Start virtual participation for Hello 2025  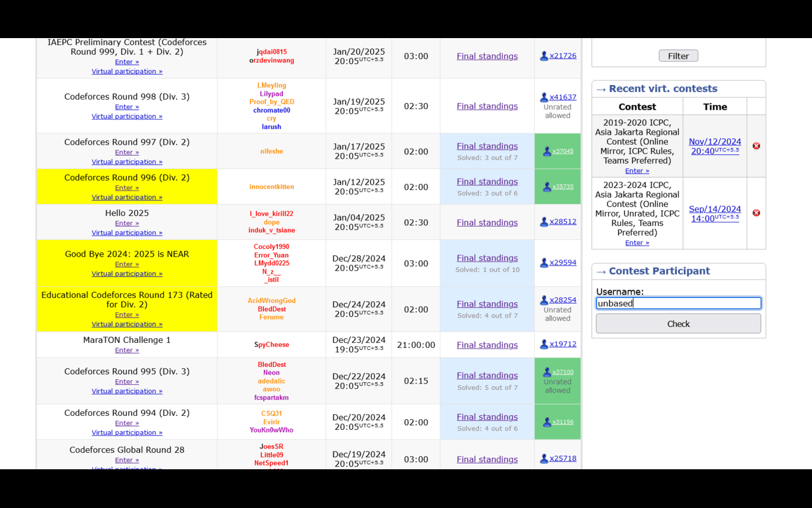127,233
